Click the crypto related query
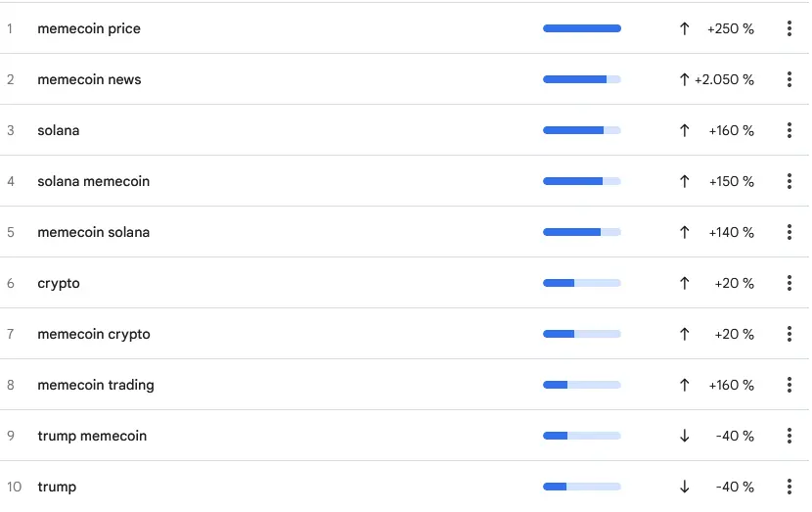 coord(59,283)
